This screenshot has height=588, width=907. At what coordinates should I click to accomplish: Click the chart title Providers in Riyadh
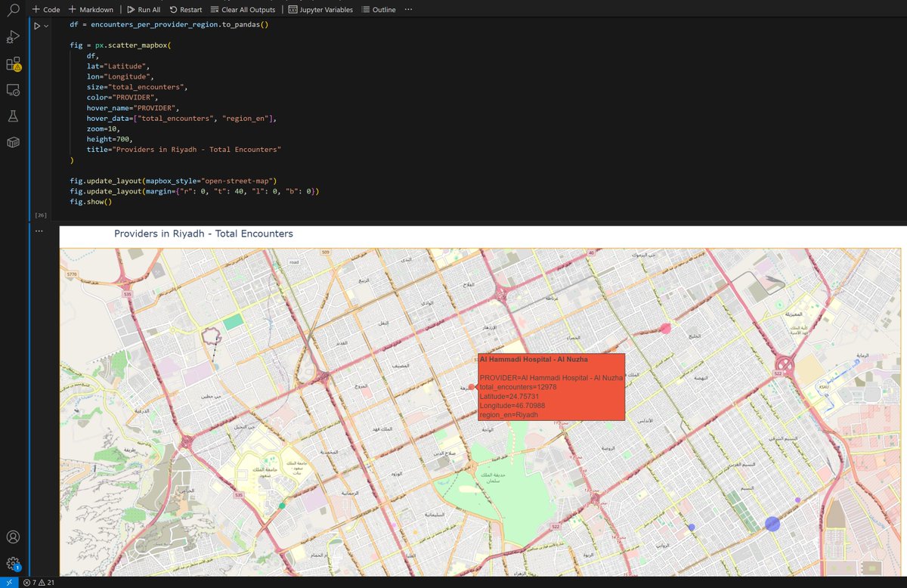click(203, 234)
